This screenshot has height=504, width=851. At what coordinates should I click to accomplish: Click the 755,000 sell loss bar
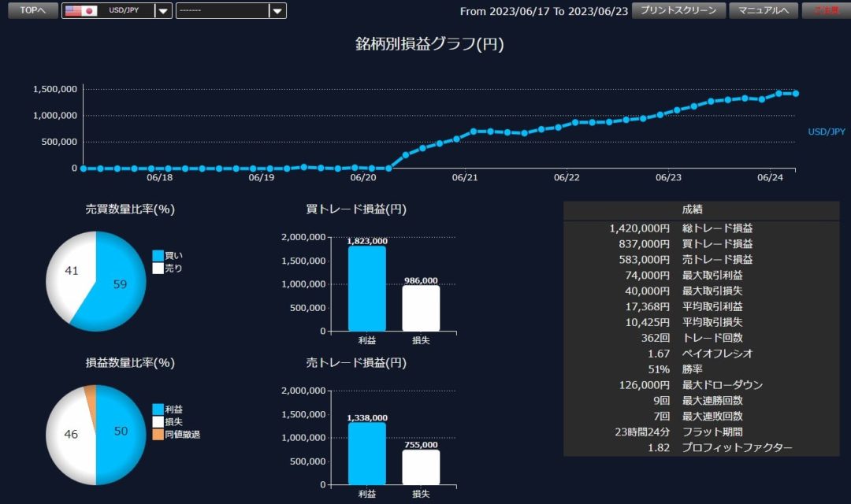point(421,467)
